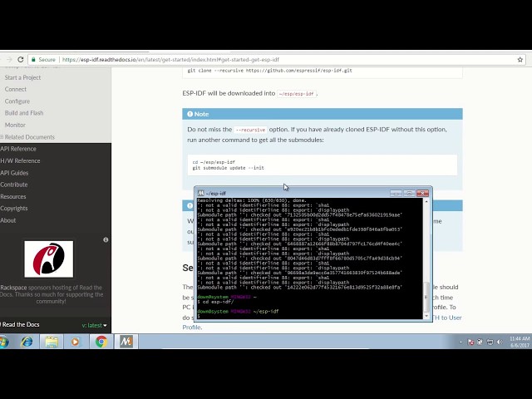Launch Internet Explorer from the taskbar
Viewport: 532px width, 399px height.
coord(27,342)
